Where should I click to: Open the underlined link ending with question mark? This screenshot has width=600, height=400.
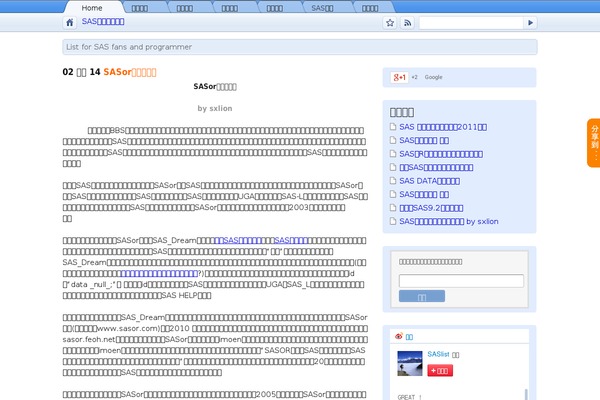(161, 273)
